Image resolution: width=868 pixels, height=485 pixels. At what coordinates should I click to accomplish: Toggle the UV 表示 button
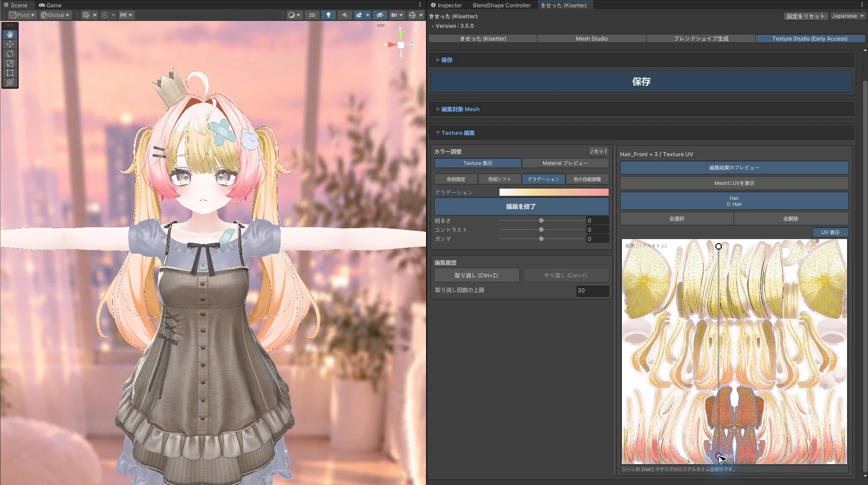[830, 232]
